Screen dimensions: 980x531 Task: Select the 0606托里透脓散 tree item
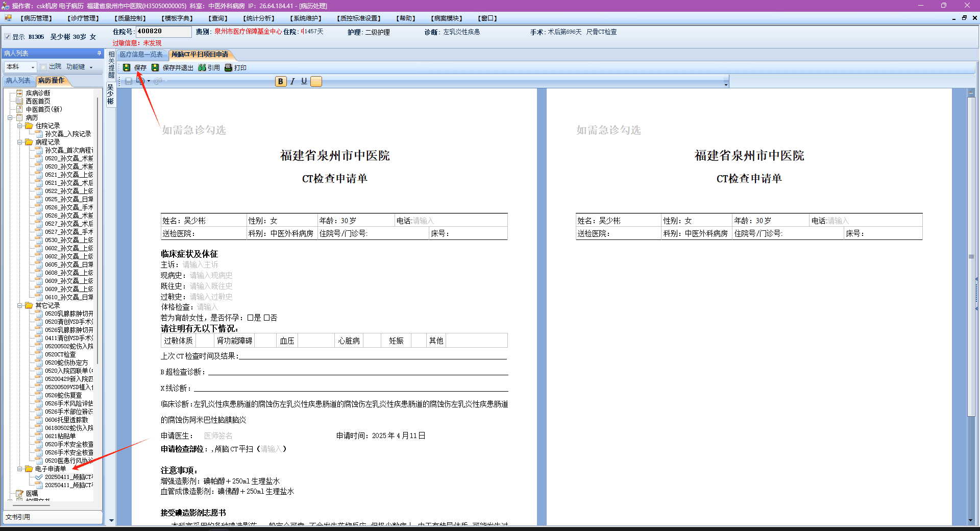coord(66,420)
